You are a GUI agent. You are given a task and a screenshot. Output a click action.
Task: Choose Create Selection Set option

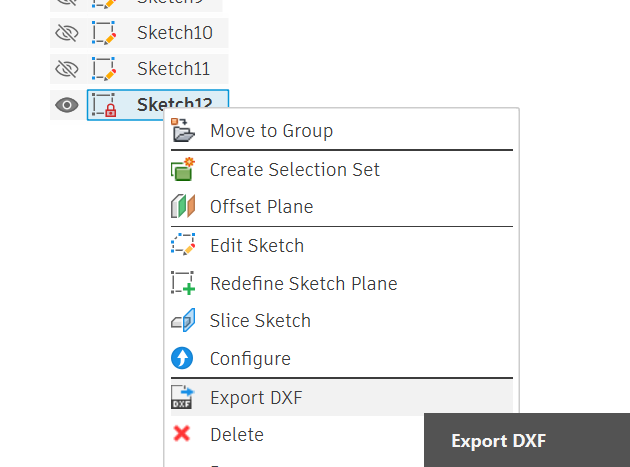pyautogui.click(x=294, y=169)
